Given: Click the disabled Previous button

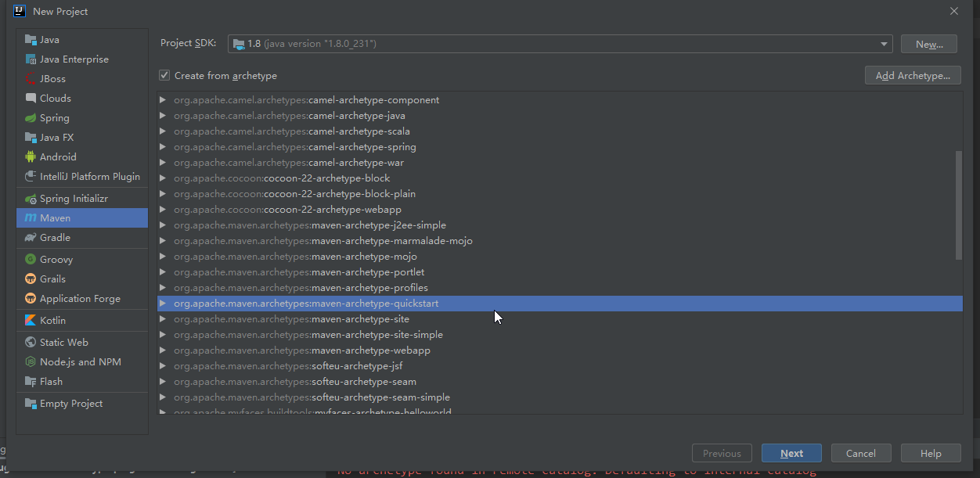Looking at the screenshot, I should [x=722, y=453].
